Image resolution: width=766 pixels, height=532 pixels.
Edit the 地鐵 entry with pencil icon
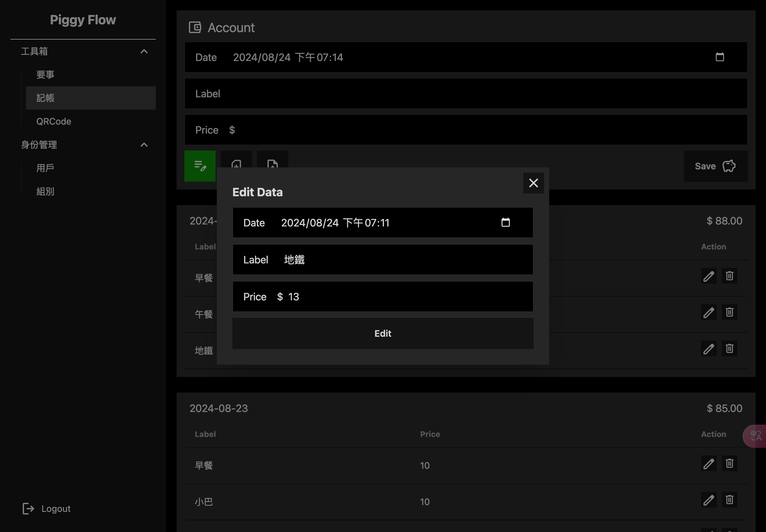709,349
